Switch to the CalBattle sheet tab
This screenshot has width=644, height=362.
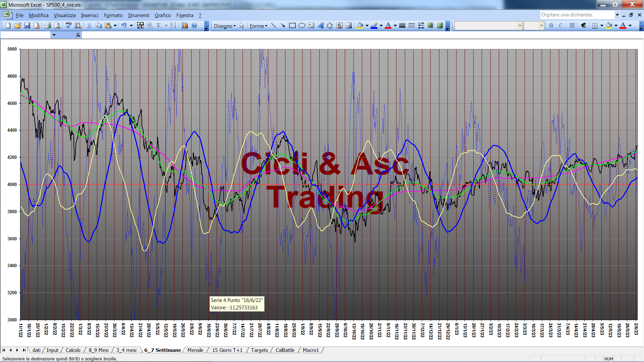tap(285, 350)
